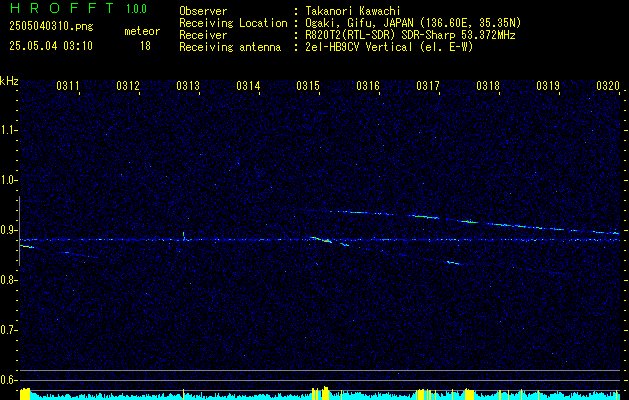Click time marker 0313
The width and height of the screenshot is (629, 400).
188,85
